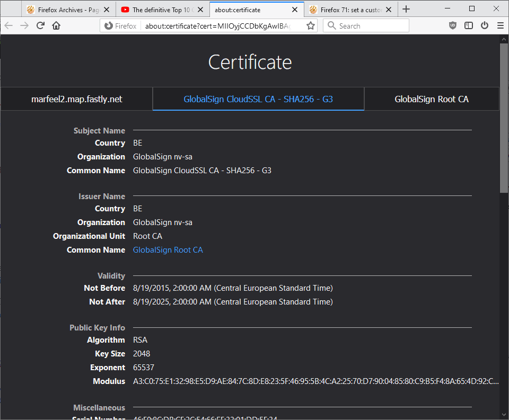509x420 pixels.
Task: Click the Subject Name Organization value GlobalSign nv-sa
Action: point(163,157)
